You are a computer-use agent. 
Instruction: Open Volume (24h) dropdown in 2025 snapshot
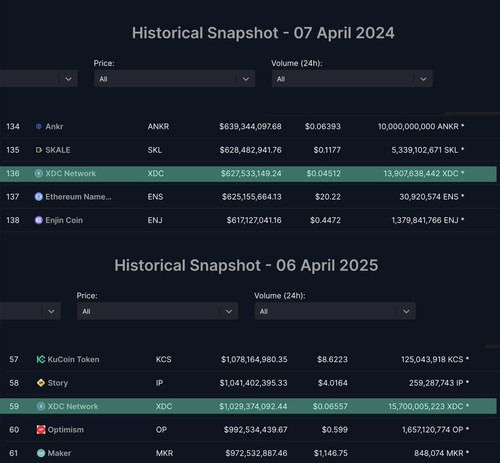pyautogui.click(x=335, y=311)
